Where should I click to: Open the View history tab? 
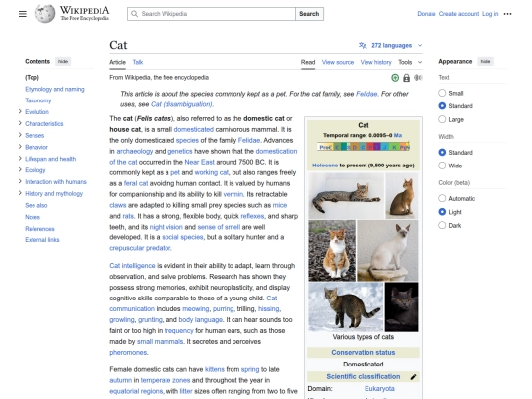point(376,62)
